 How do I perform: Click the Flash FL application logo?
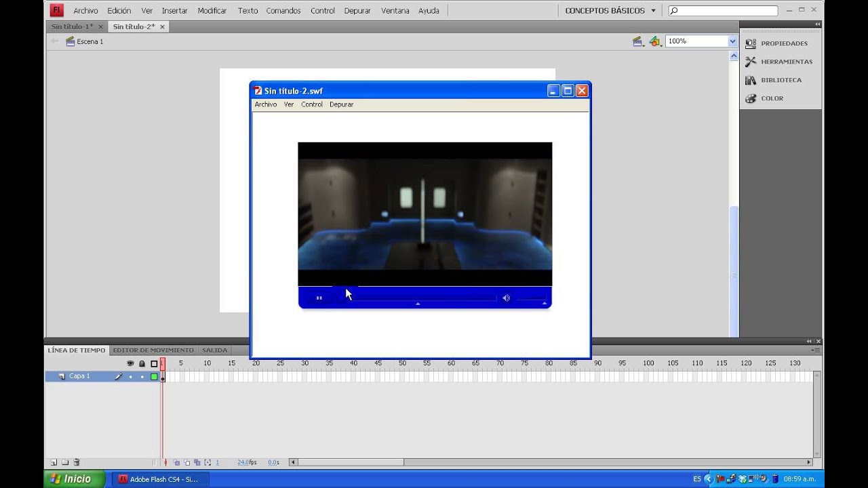click(57, 10)
